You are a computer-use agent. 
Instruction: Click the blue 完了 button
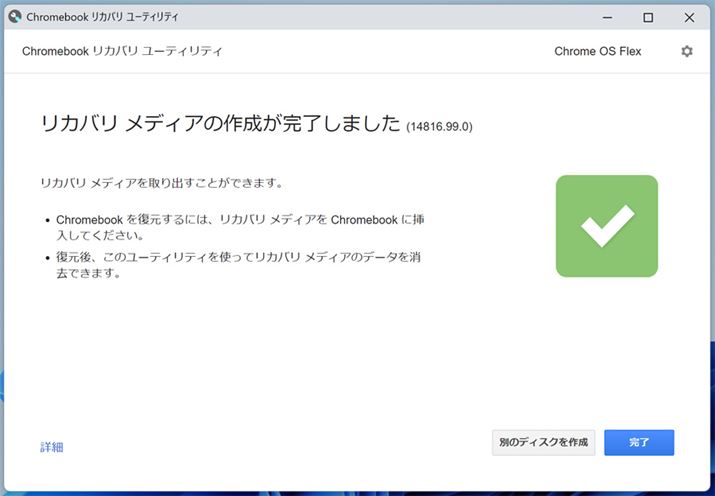click(x=639, y=442)
